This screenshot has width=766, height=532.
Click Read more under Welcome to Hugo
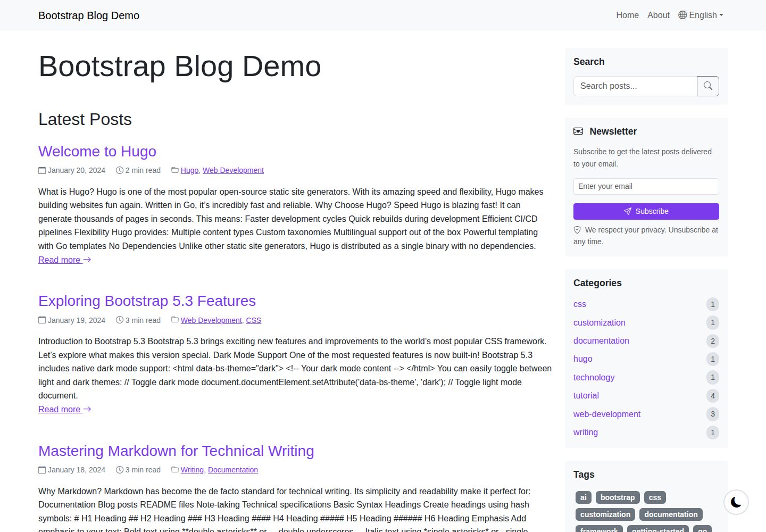[65, 260]
